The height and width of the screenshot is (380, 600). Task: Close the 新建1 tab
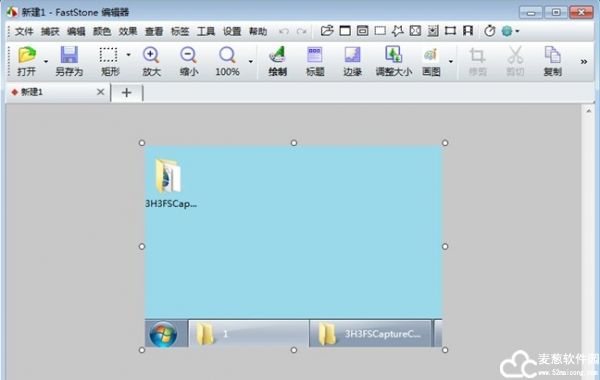(100, 92)
